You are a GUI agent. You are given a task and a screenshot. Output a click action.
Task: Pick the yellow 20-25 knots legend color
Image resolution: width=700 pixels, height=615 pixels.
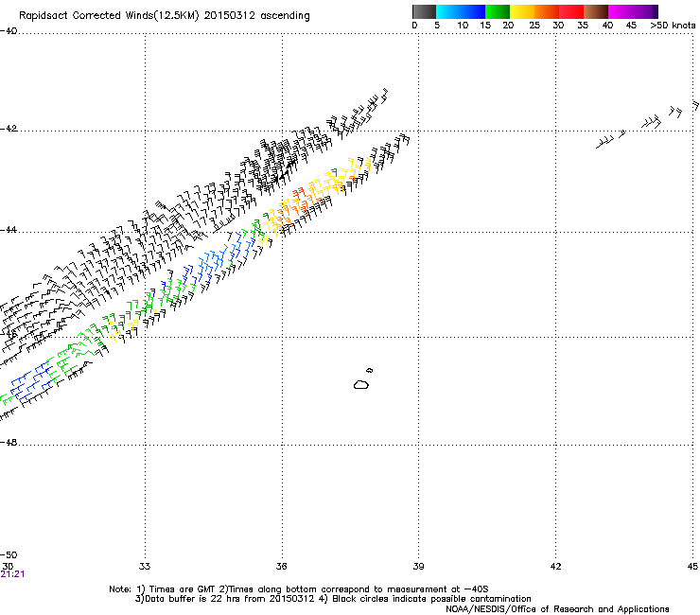[522, 11]
